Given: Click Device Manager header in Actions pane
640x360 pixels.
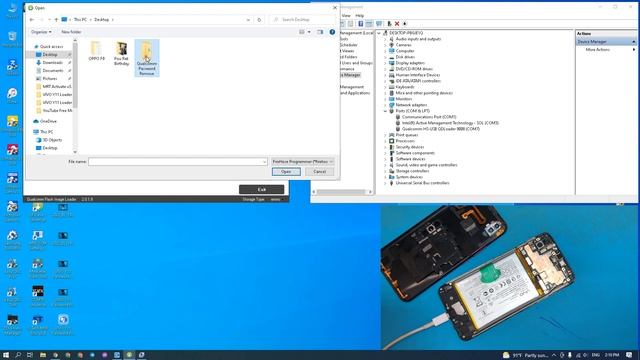Looking at the screenshot, I should 606,42.
